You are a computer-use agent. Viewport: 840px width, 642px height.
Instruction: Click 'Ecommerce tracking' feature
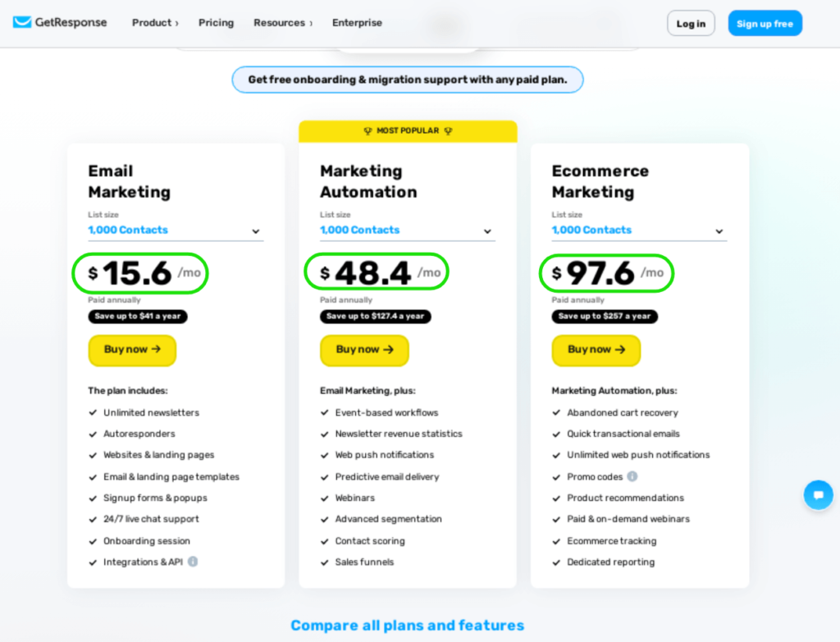tap(612, 541)
